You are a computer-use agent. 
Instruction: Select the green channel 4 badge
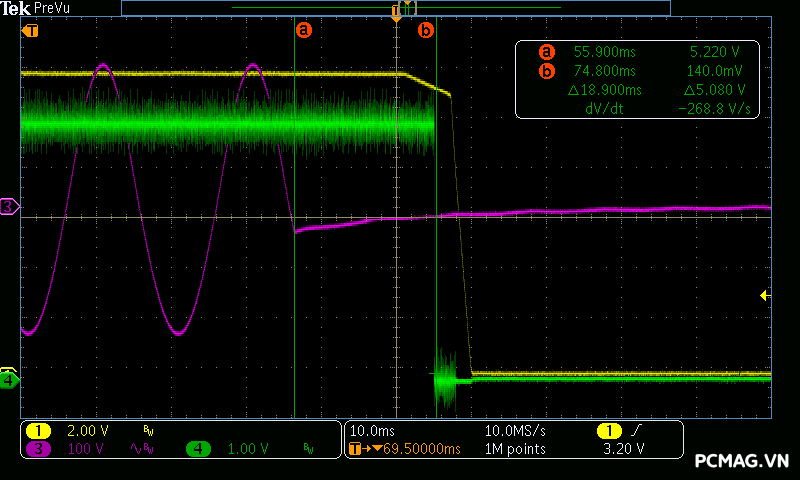coord(198,449)
